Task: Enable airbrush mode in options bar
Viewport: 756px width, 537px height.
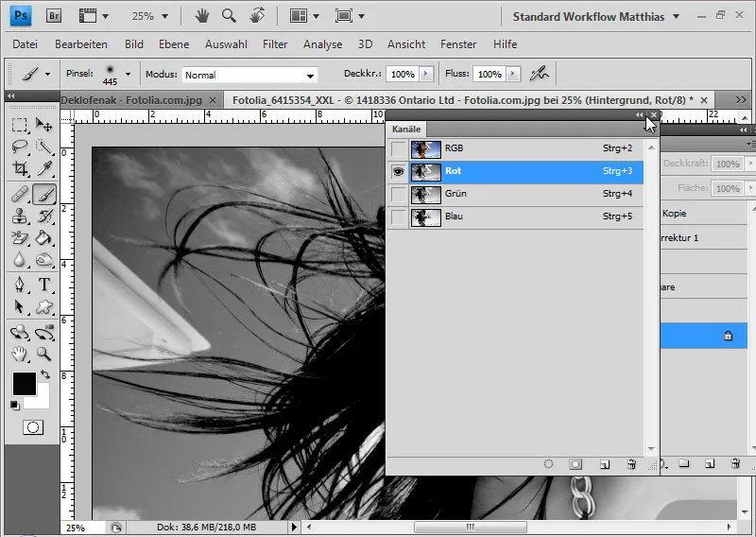Action: pyautogui.click(x=539, y=74)
